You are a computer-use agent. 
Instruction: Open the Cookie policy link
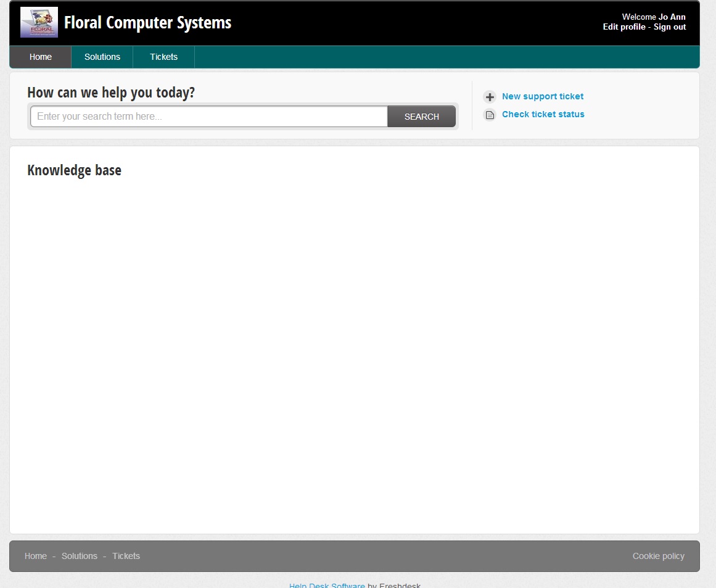[658, 556]
